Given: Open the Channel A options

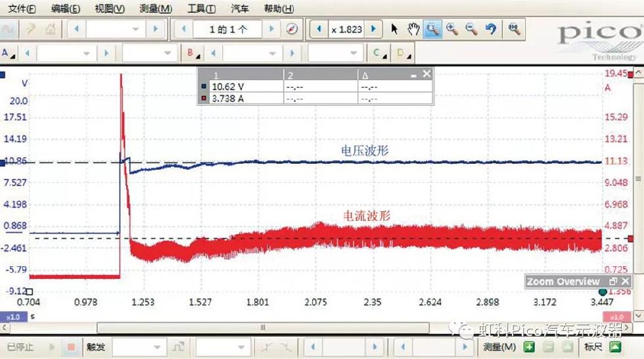Looking at the screenshot, I should point(8,53).
